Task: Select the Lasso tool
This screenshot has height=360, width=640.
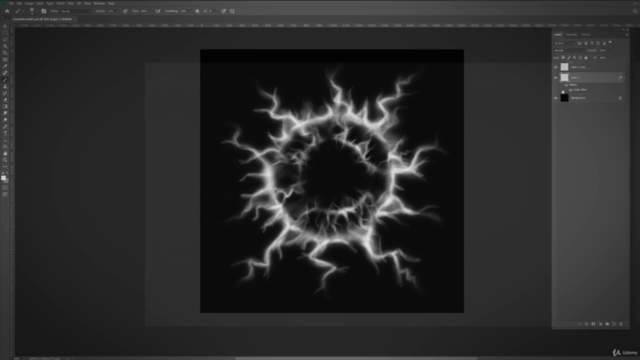Action: point(5,40)
